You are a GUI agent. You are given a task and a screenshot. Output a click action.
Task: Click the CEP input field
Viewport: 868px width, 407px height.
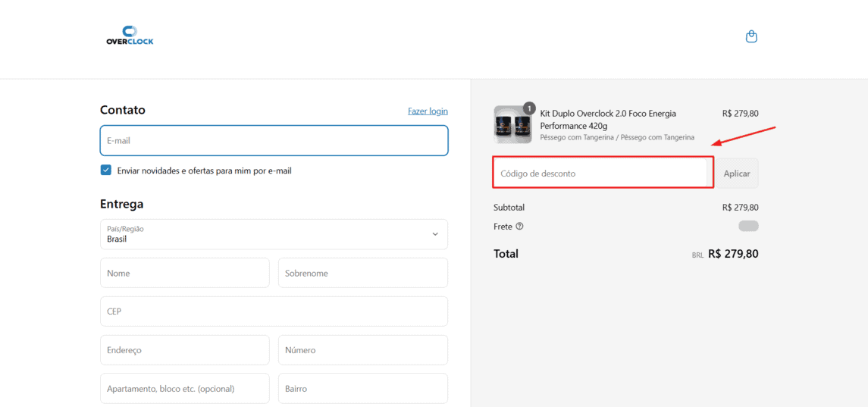click(274, 312)
